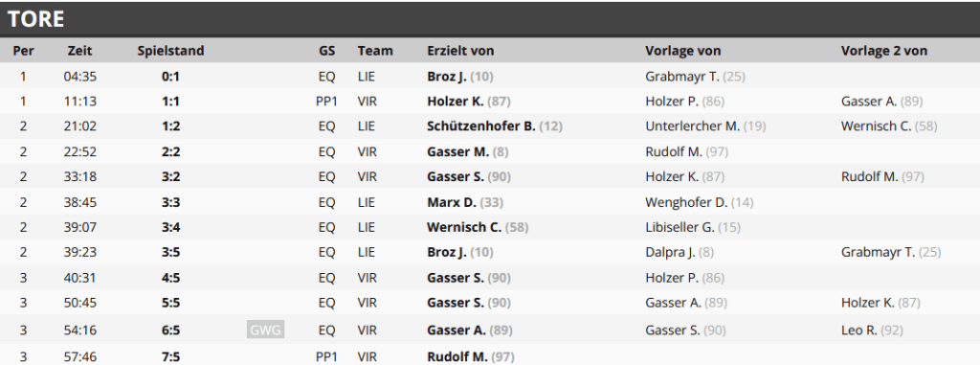Image resolution: width=980 pixels, height=365 pixels.
Task: Click Rudolf M. scorer at 57:46
Action: tap(457, 357)
